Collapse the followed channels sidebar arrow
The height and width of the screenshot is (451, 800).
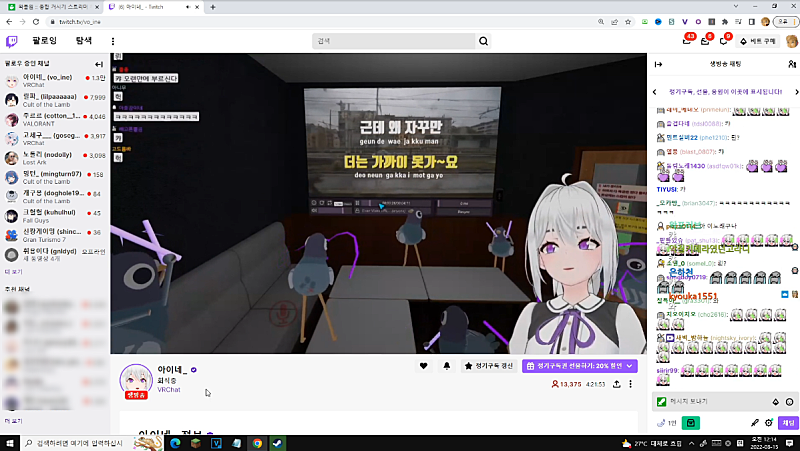point(99,64)
